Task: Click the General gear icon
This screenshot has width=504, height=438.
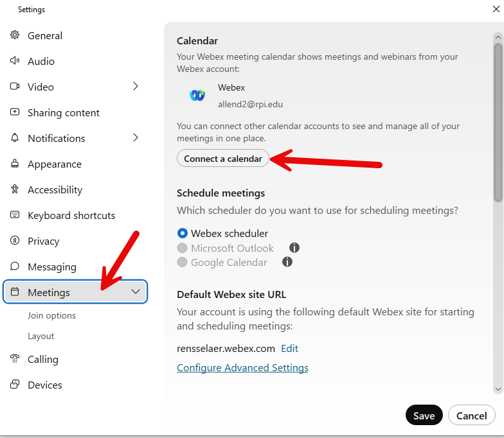Action: coord(15,35)
